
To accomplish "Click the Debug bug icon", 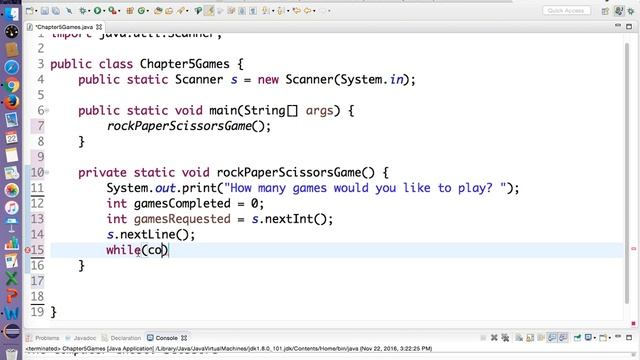I will [83, 11].
